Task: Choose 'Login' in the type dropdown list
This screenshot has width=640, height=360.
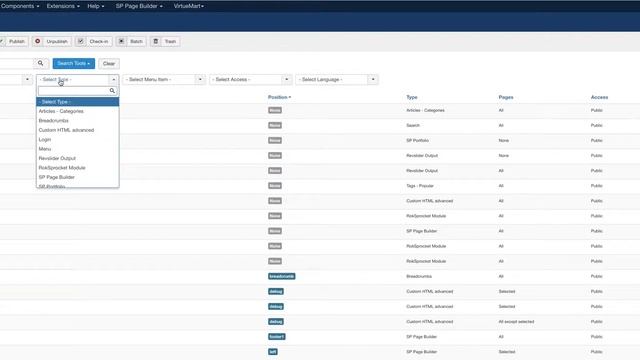Action: click(x=78, y=139)
